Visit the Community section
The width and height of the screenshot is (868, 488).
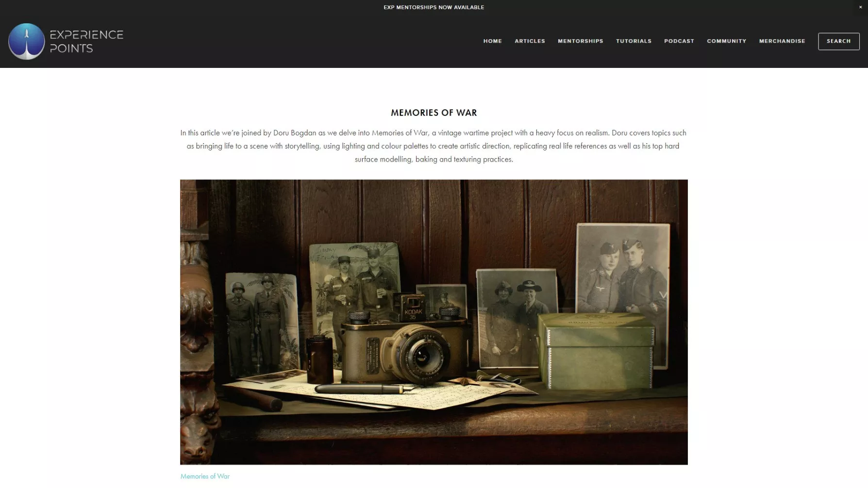click(x=726, y=41)
